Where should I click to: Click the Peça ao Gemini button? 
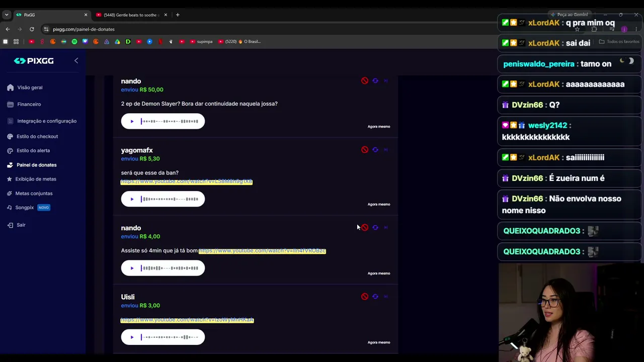click(570, 15)
